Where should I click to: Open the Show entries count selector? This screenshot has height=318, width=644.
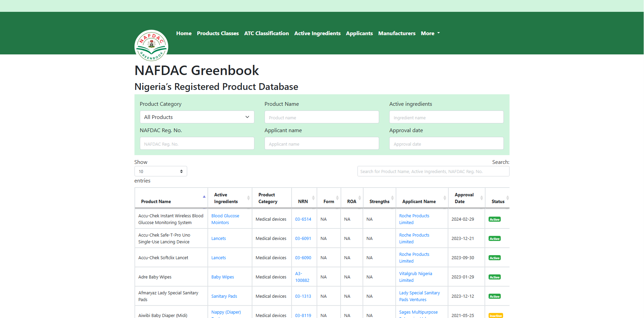[x=161, y=171]
